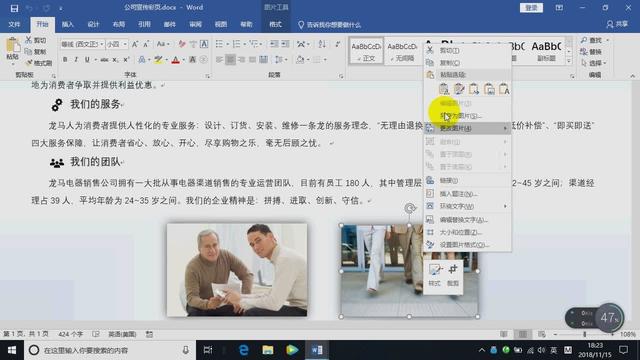Toggle Center paragraph alignment
This screenshot has height=360, width=640.
pos(231,60)
